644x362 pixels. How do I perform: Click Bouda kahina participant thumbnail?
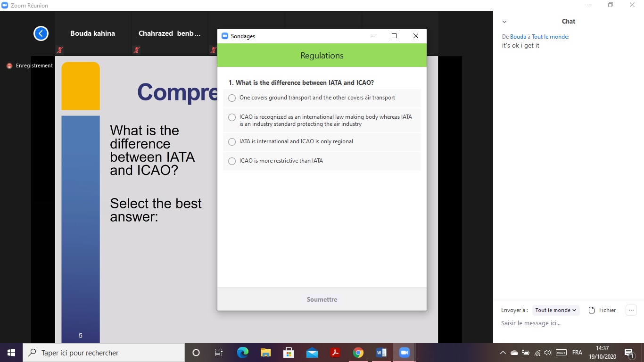[93, 34]
